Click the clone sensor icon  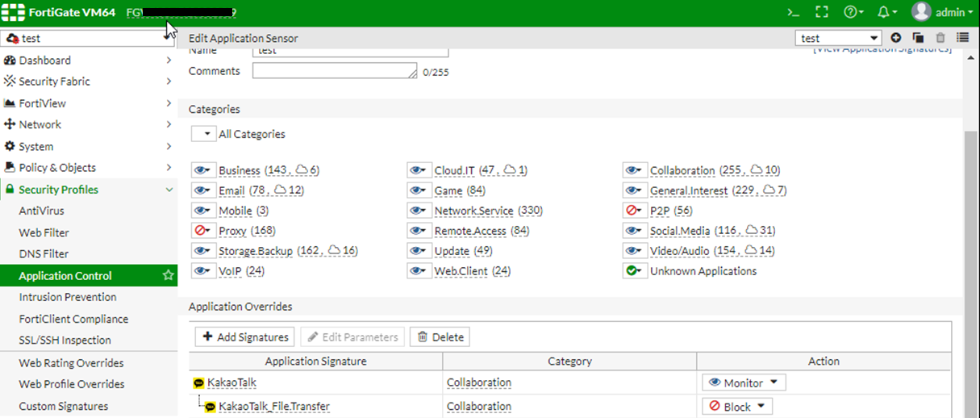click(918, 38)
